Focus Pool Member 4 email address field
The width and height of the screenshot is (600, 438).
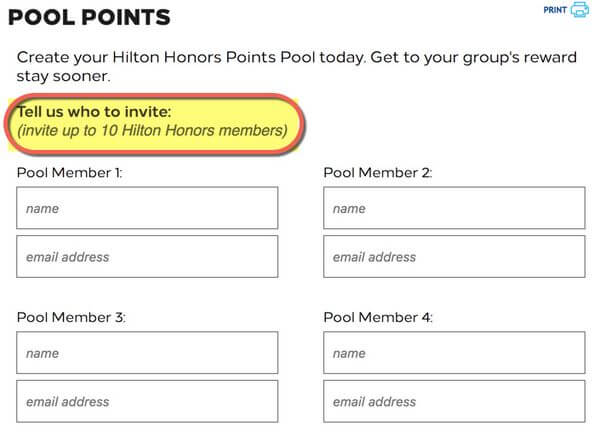click(454, 401)
